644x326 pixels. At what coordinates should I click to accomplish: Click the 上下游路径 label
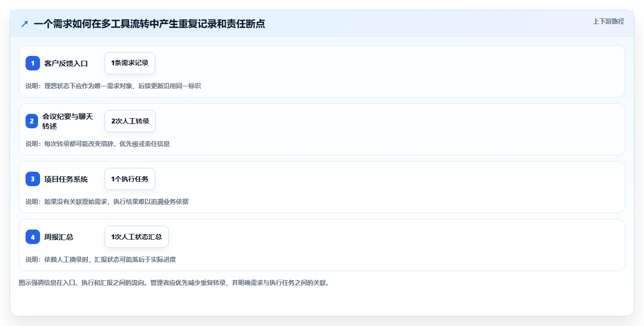pos(608,21)
